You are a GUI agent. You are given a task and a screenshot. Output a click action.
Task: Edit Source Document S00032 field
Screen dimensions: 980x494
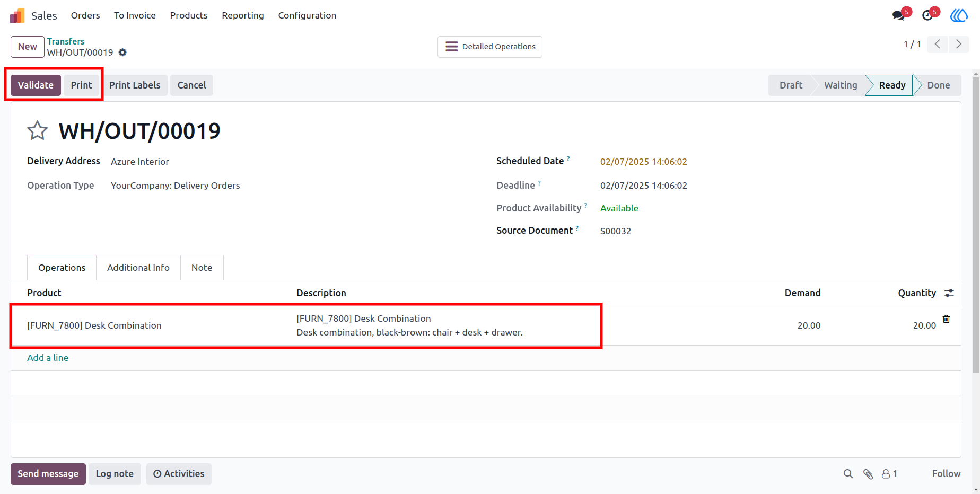pyautogui.click(x=616, y=231)
